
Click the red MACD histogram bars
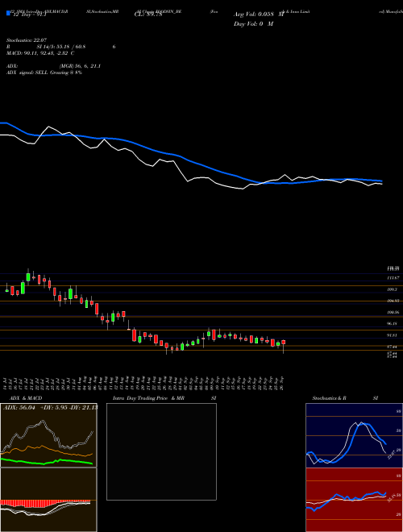pyautogui.click(x=45, y=503)
